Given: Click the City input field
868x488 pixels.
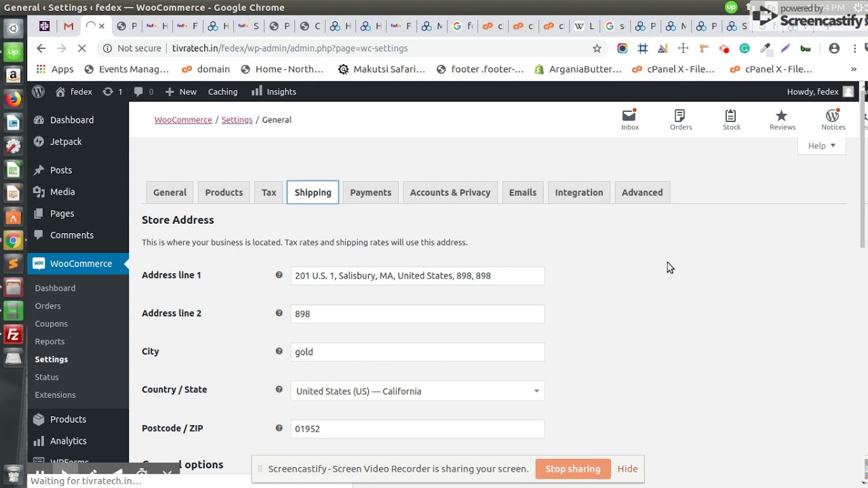Looking at the screenshot, I should point(417,352).
